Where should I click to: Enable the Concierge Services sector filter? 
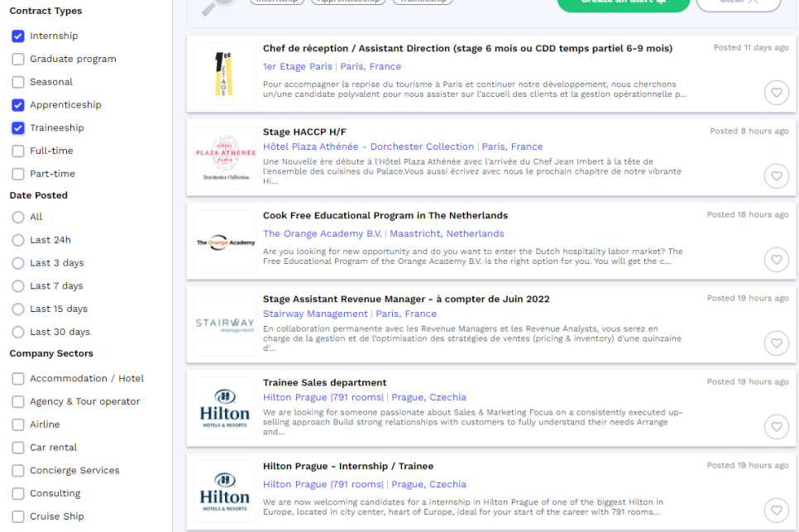tap(18, 470)
